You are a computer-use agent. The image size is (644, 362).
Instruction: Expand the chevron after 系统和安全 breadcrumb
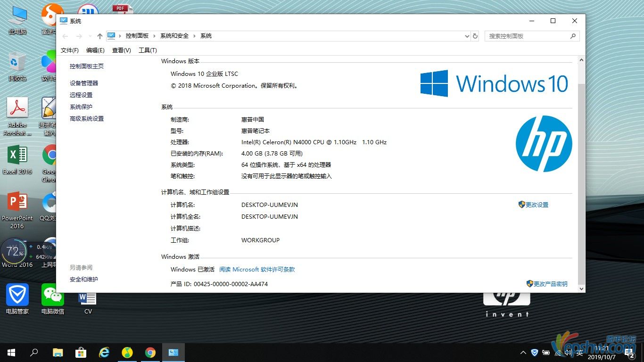[194, 36]
